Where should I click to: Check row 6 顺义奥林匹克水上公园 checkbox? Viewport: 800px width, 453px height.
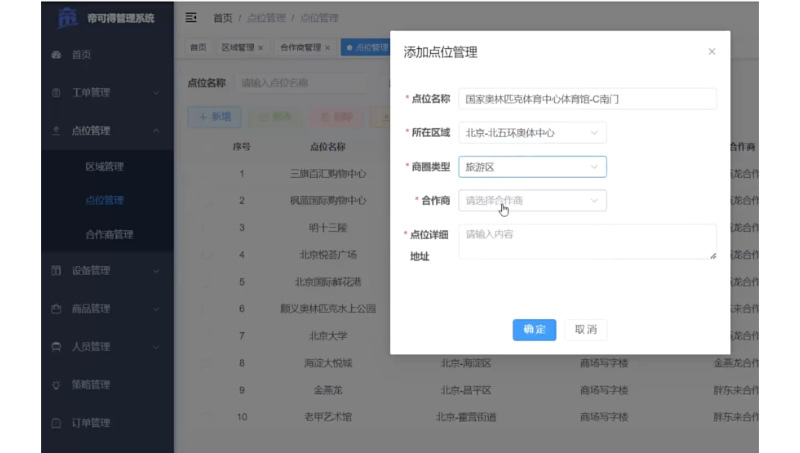[x=206, y=309]
